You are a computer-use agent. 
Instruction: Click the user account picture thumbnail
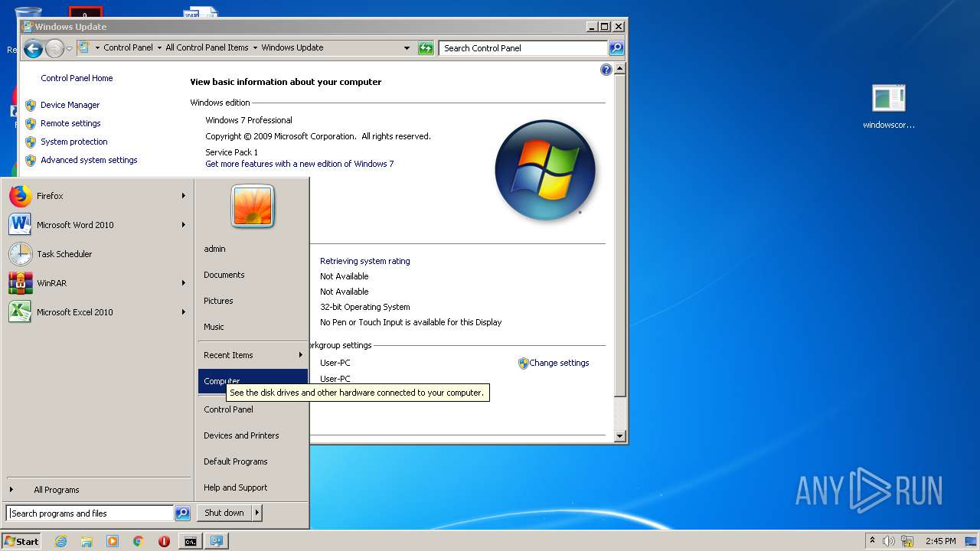click(253, 206)
